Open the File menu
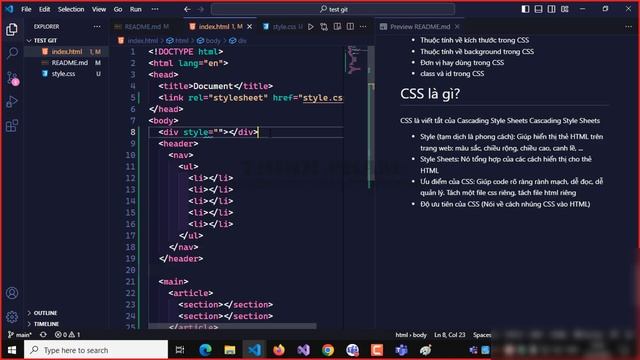The height and width of the screenshot is (360, 640). point(26,9)
